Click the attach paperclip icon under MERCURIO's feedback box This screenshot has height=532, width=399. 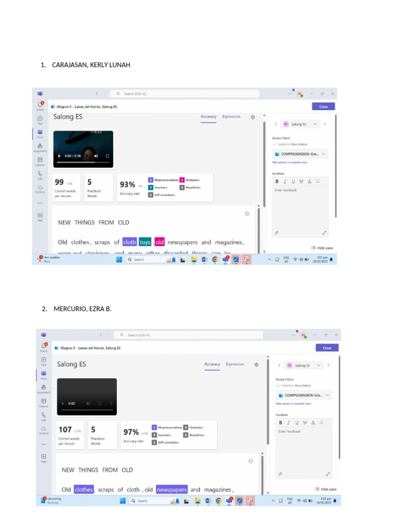point(281,474)
